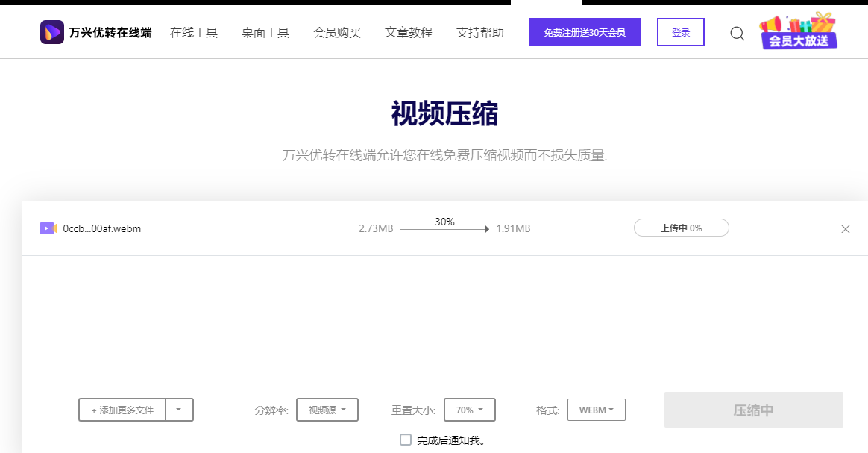Image resolution: width=868 pixels, height=453 pixels.
Task: Open the 在线工具 menu
Action: 193,32
